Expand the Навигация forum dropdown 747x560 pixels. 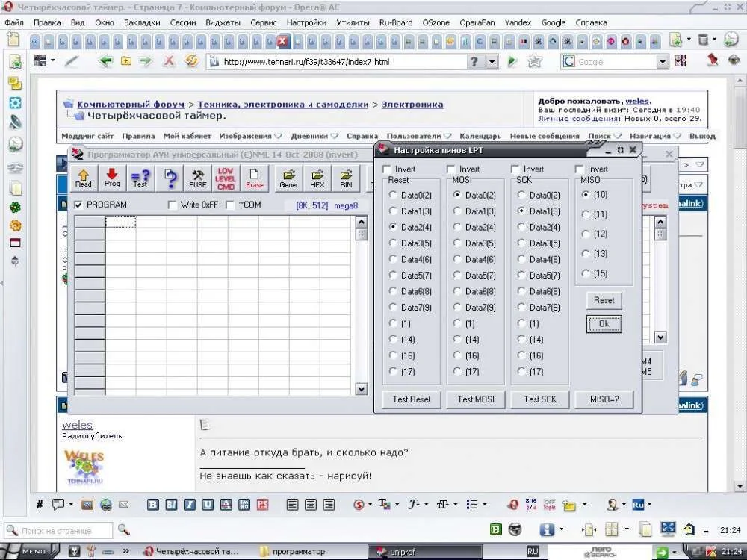(676, 137)
